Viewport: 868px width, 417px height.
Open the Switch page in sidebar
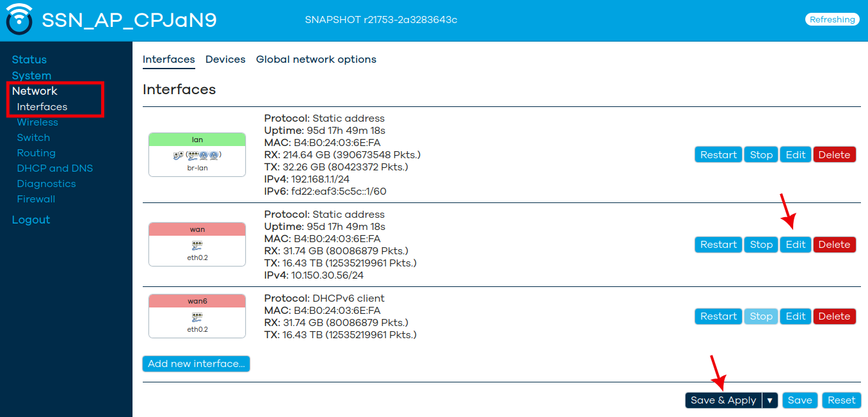pos(33,138)
